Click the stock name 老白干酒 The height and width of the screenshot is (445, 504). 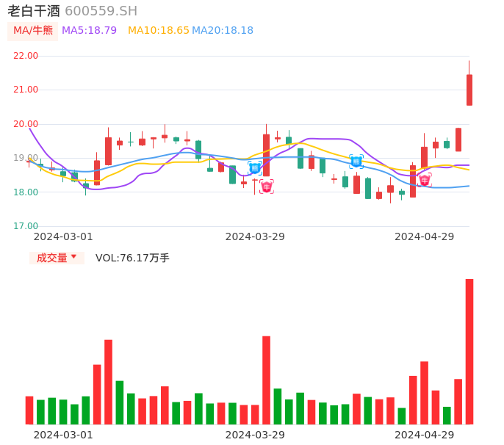[x=34, y=11]
